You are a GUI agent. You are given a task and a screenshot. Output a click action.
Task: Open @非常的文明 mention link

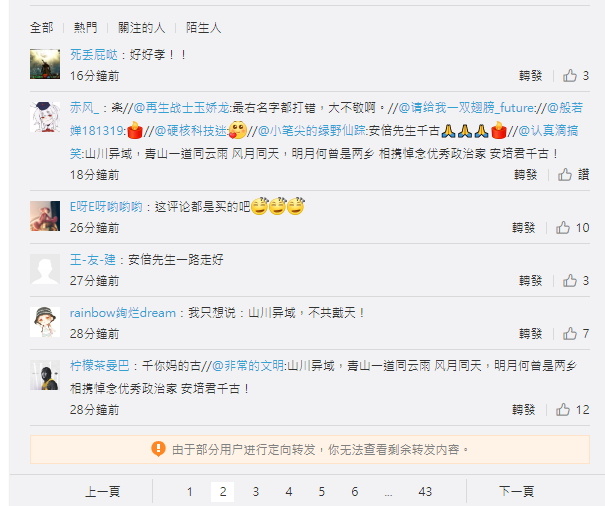coord(248,366)
